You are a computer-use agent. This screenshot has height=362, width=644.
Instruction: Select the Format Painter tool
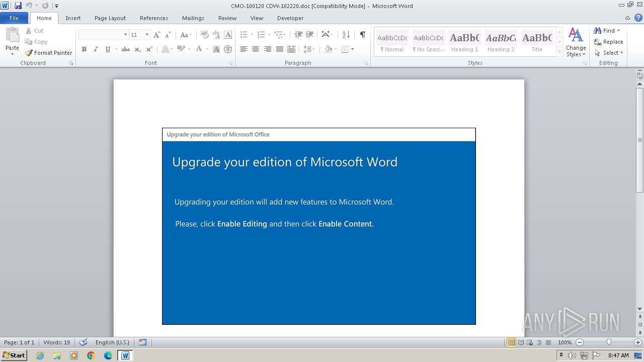49,53
